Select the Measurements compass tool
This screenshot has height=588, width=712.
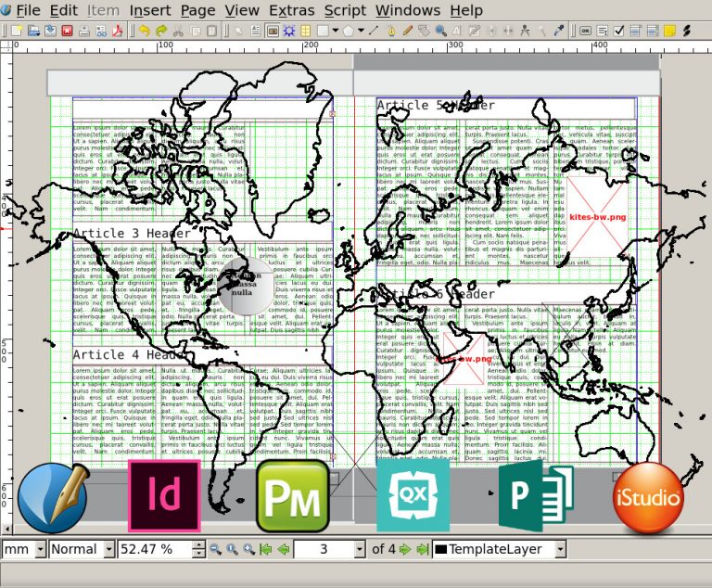(x=525, y=31)
